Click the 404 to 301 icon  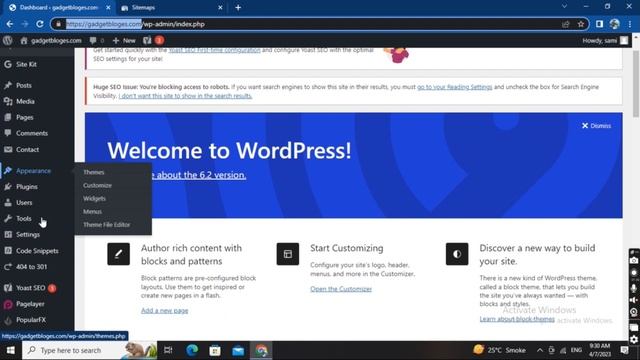coord(8,267)
